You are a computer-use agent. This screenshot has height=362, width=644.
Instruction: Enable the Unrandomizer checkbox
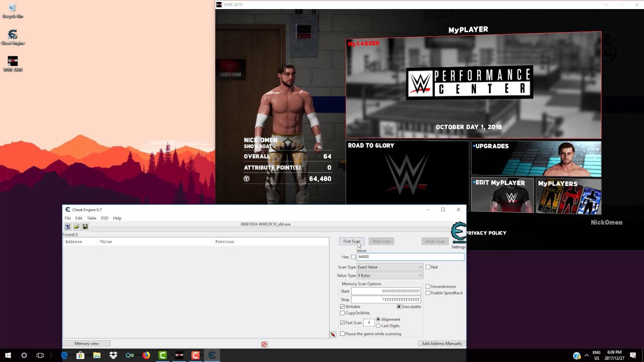click(428, 287)
